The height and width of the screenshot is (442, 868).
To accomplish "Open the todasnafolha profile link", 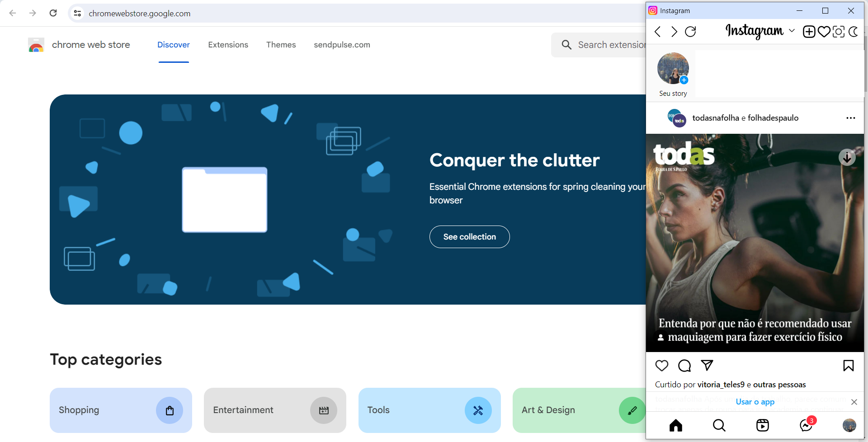I will 716,118.
